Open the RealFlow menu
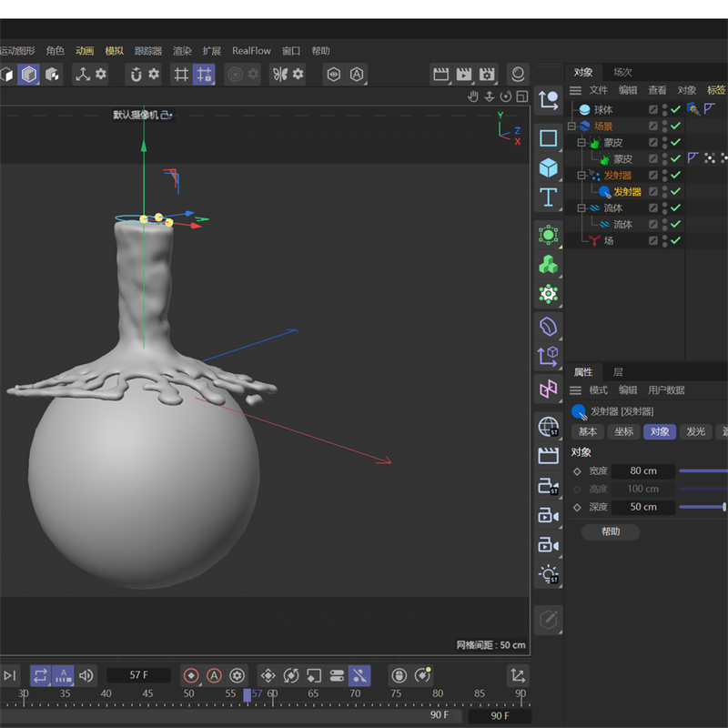The image size is (728, 728). click(251, 51)
